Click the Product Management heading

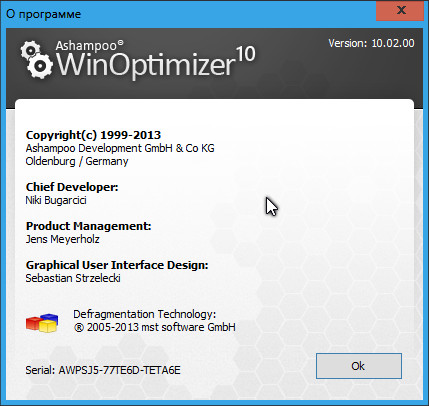[89, 226]
